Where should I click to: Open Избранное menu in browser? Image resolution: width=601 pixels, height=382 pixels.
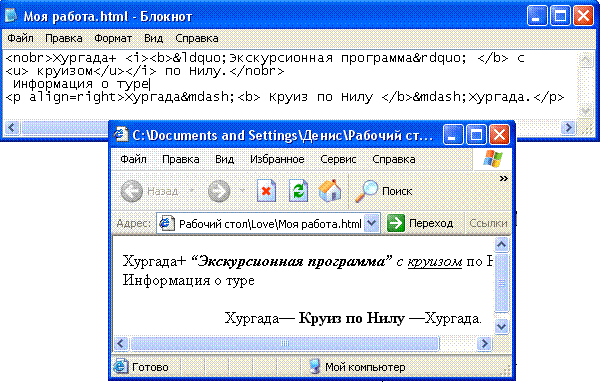point(277,159)
